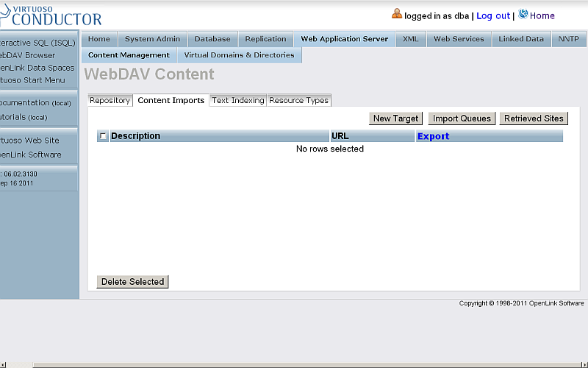Click the globe icon beside Home
Image resolution: width=588 pixels, height=368 pixels.
click(523, 14)
